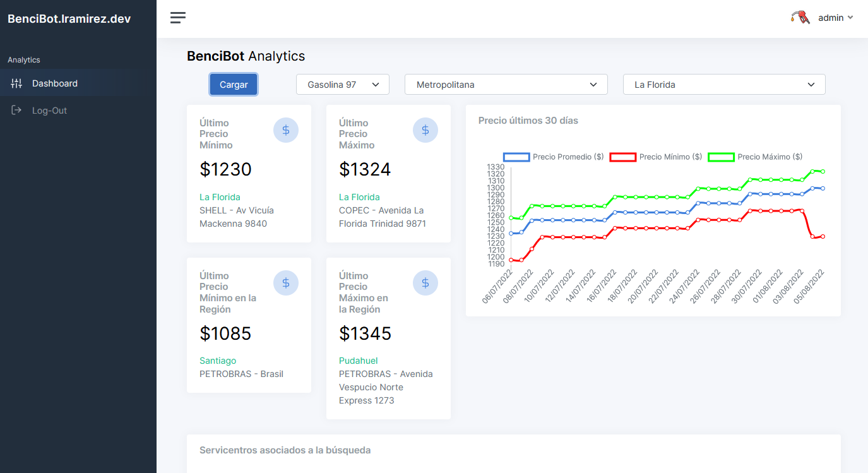Open the admin account menu
868x473 pixels.
(x=832, y=18)
